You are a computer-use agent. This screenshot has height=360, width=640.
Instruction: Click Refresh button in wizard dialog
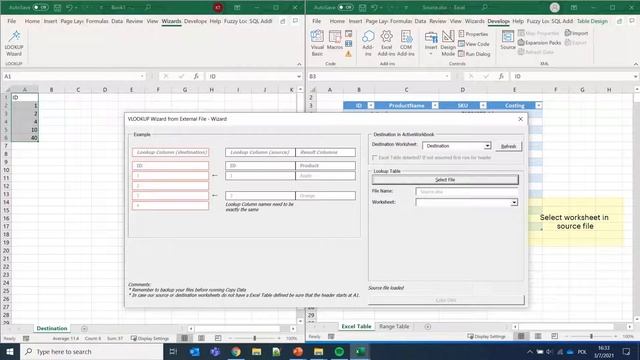509,146
